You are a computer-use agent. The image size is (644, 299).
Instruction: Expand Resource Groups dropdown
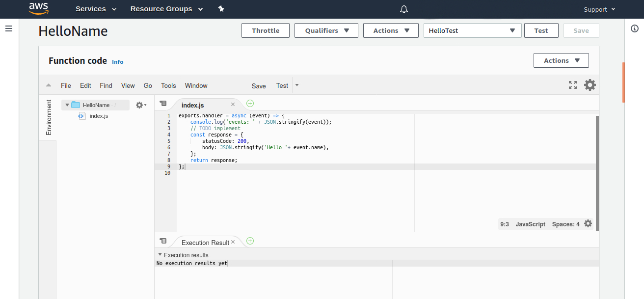[x=167, y=9]
